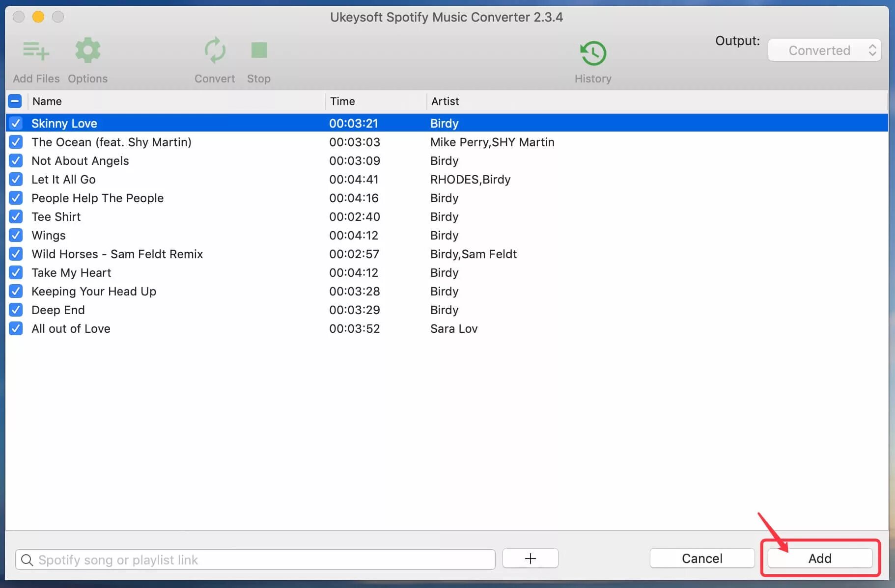Click the time 00:03:29 for Deep End
Screen dimensions: 895x588
tap(355, 310)
